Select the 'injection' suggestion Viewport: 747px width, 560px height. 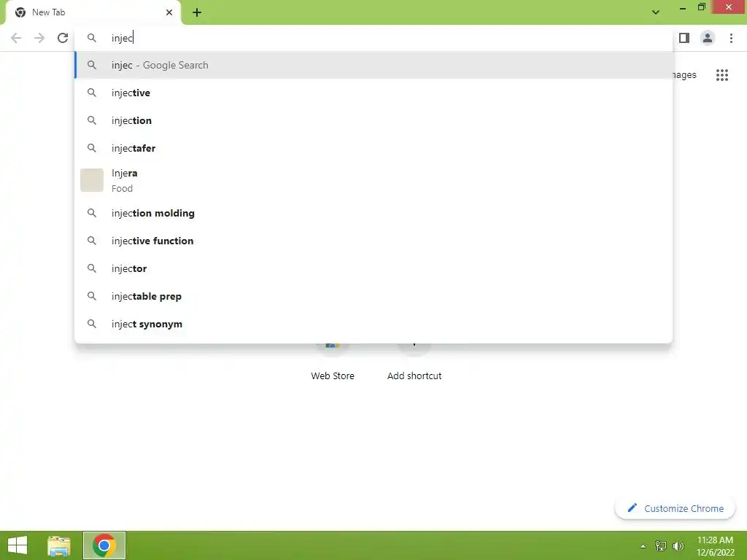click(373, 120)
